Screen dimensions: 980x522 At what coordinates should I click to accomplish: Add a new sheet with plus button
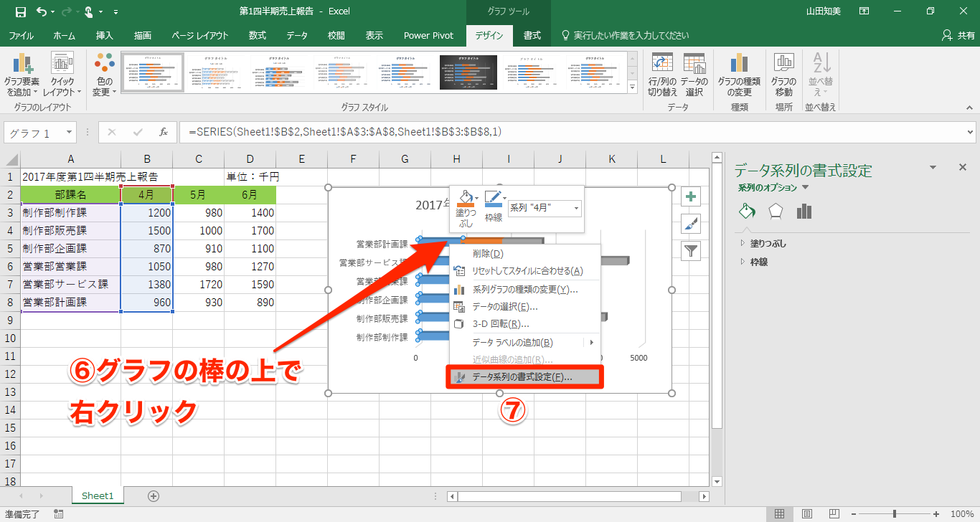click(x=153, y=495)
